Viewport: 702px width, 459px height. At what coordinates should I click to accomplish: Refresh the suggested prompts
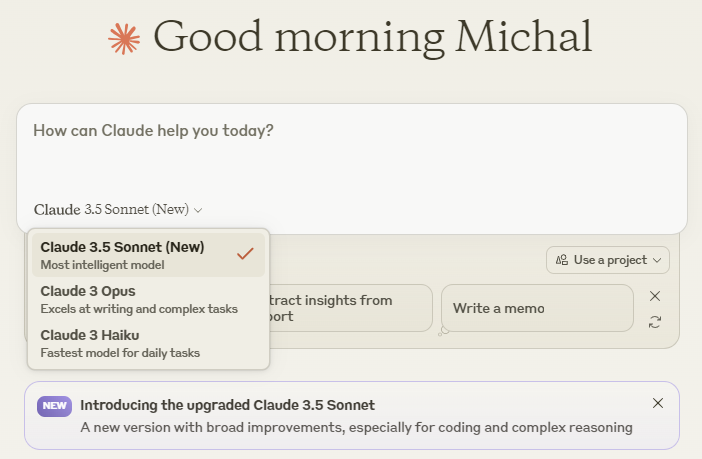pos(655,321)
